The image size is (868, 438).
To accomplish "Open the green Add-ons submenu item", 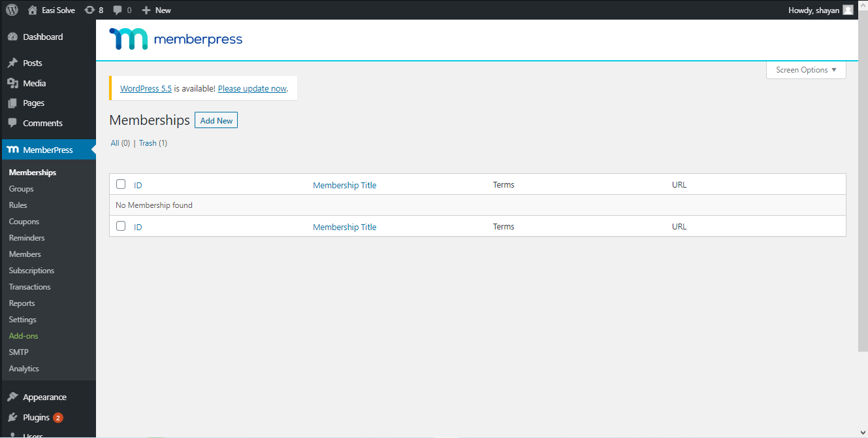I will pyautogui.click(x=24, y=336).
